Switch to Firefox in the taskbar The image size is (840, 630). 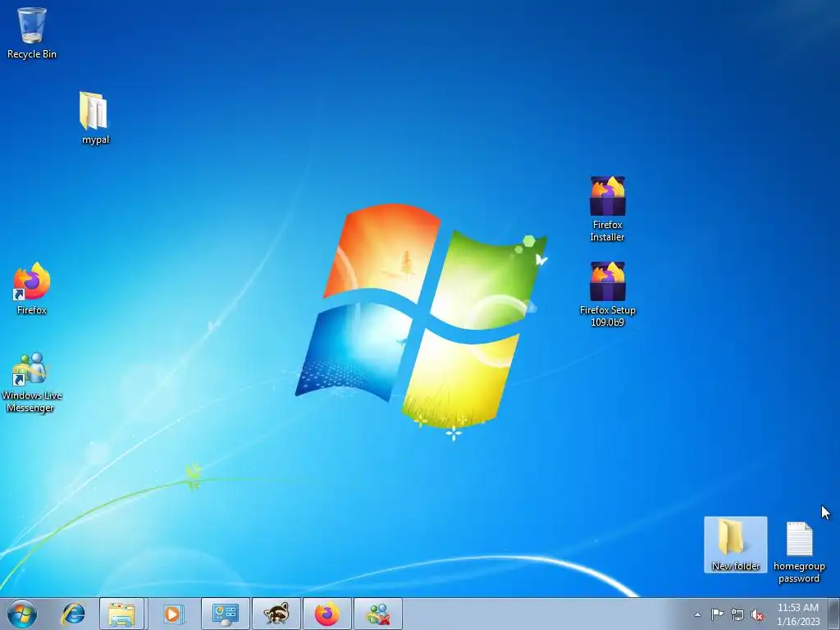pos(327,614)
